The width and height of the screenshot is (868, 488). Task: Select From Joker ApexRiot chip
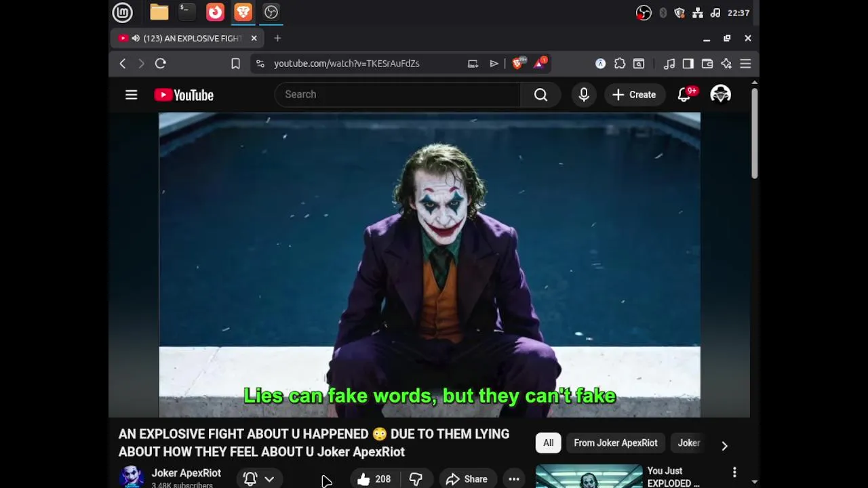(616, 443)
